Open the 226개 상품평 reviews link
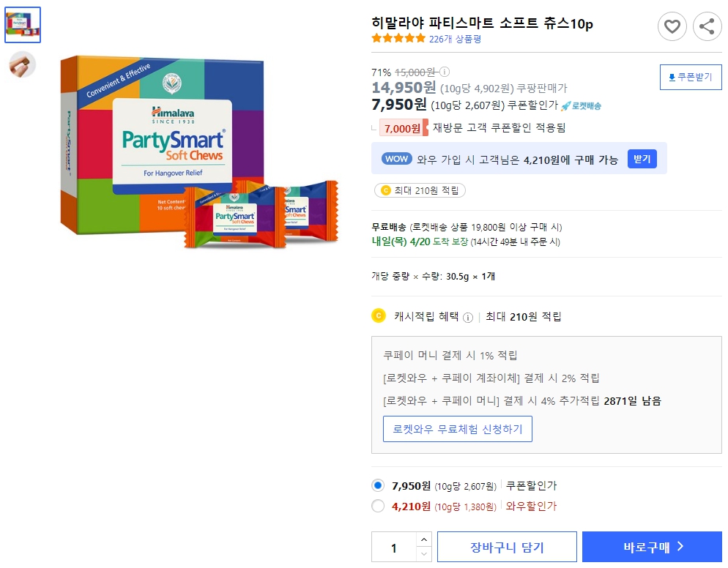 [x=456, y=40]
